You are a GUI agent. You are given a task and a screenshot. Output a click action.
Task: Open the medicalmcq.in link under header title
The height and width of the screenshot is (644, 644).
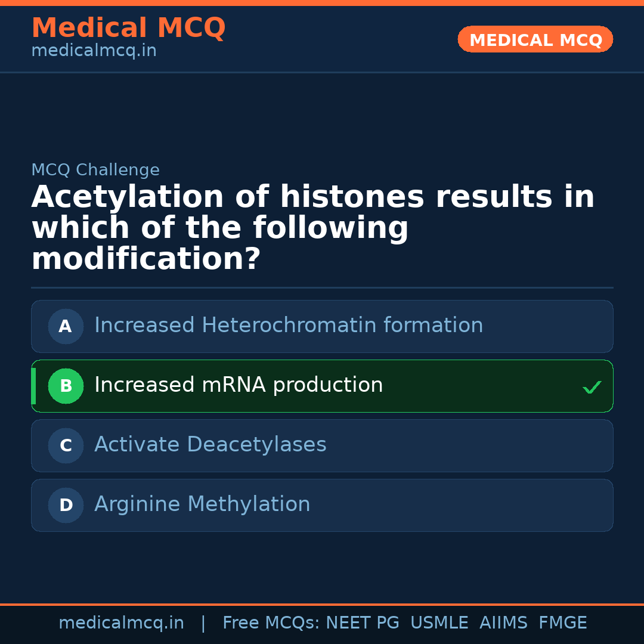[94, 51]
